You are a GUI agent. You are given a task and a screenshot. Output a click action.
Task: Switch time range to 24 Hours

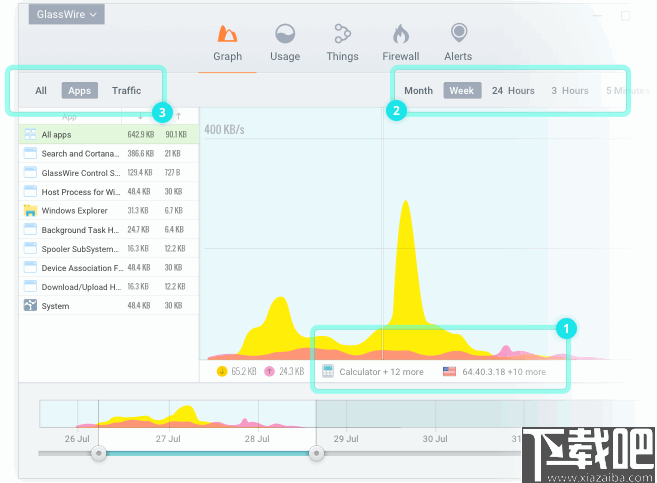[513, 90]
